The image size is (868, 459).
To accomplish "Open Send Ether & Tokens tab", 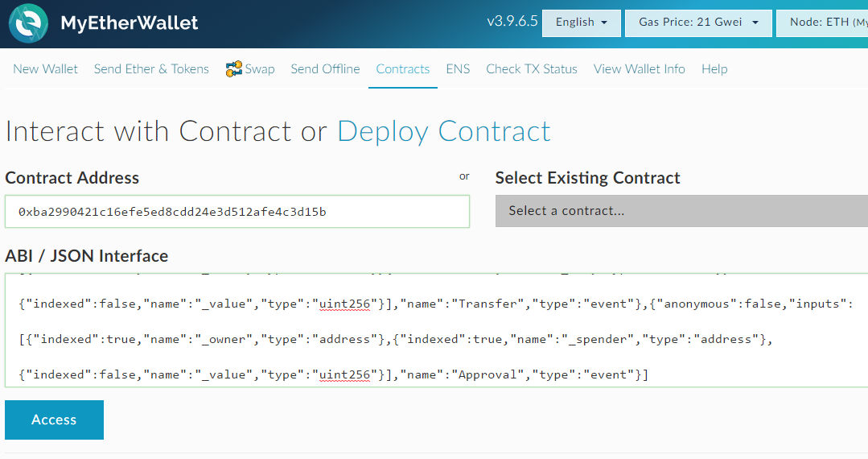I will pos(151,69).
